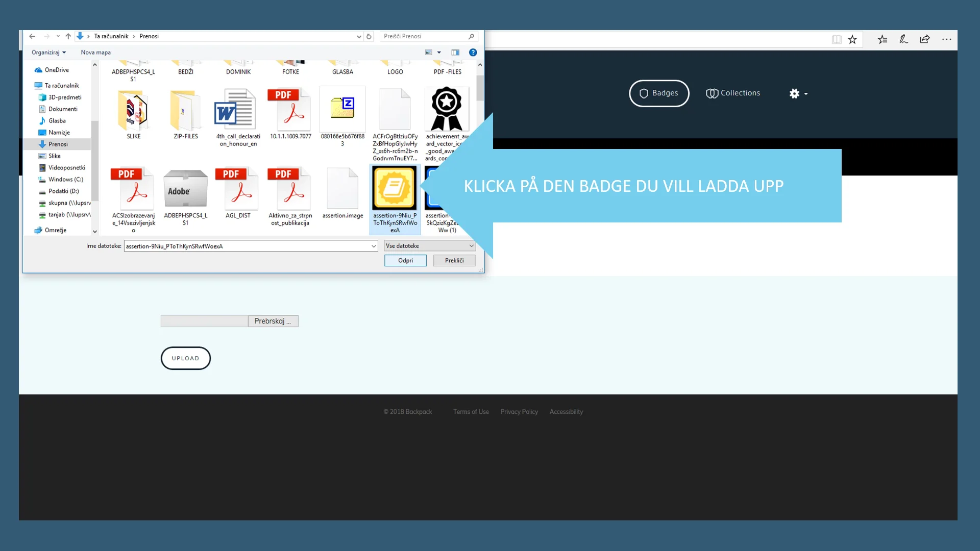980x551 pixels.
Task: Toggle the preview pane icon
Action: tap(455, 53)
